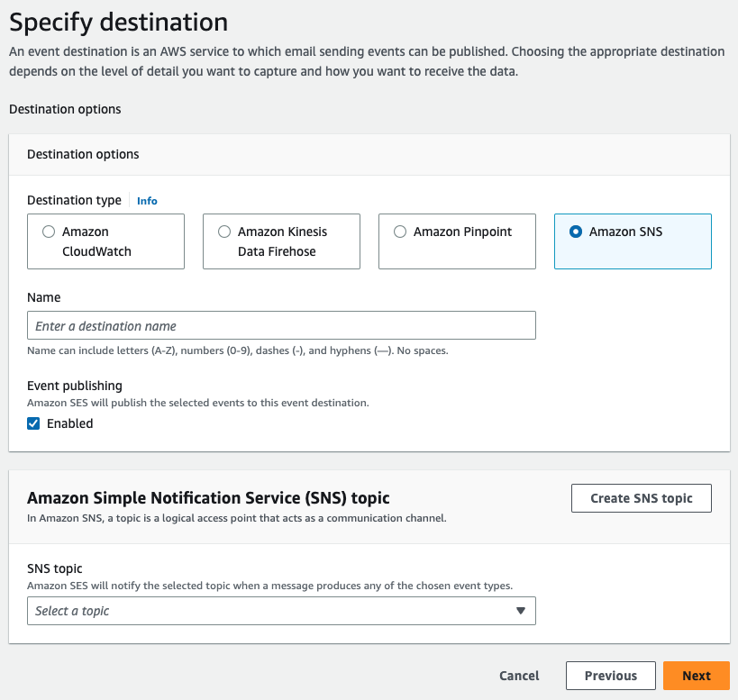738x700 pixels.
Task: Click the SNS topic dropdown arrow icon
Action: (x=520, y=611)
